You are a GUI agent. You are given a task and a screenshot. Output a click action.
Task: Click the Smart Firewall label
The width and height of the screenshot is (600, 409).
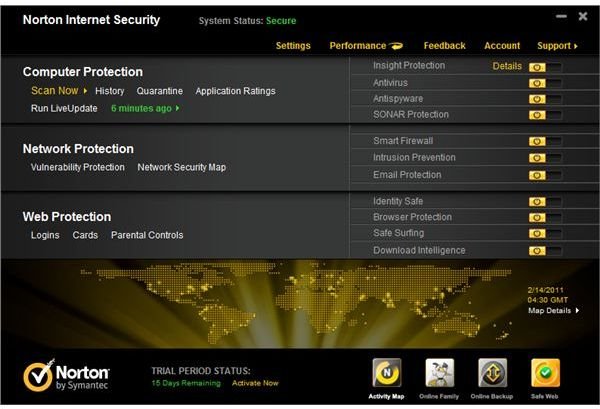tap(403, 141)
